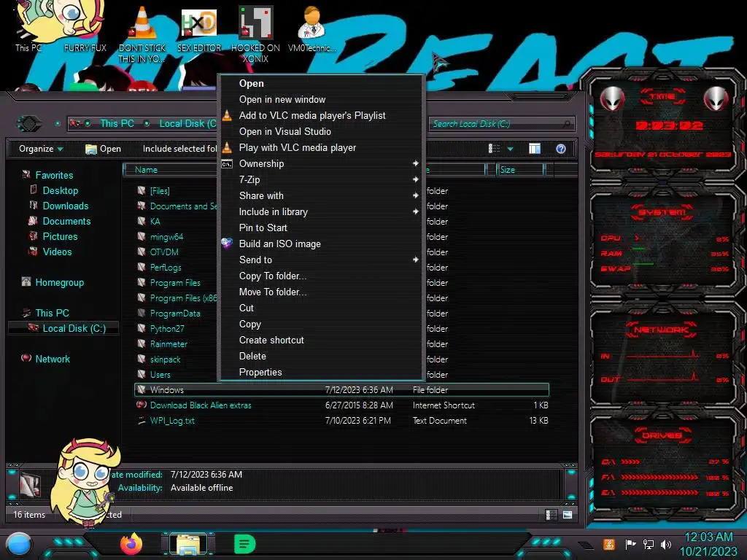
Task: Open This PC desktop icon
Action: click(28, 29)
